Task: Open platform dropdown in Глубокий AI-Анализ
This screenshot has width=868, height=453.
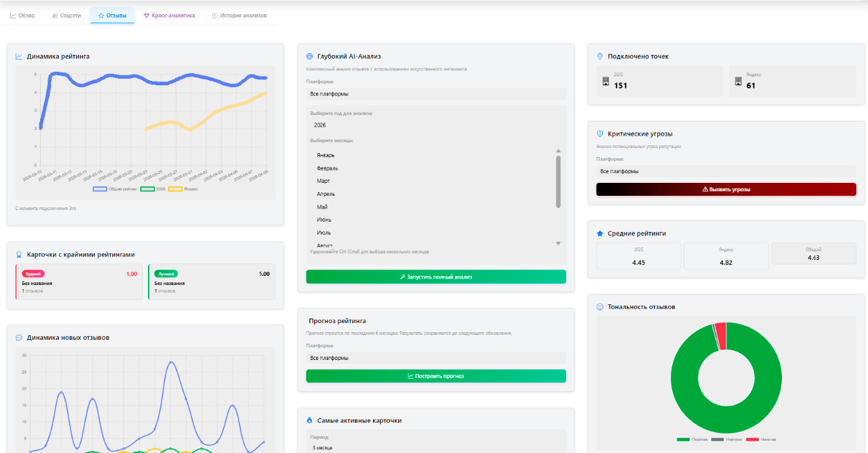Action: [x=436, y=94]
